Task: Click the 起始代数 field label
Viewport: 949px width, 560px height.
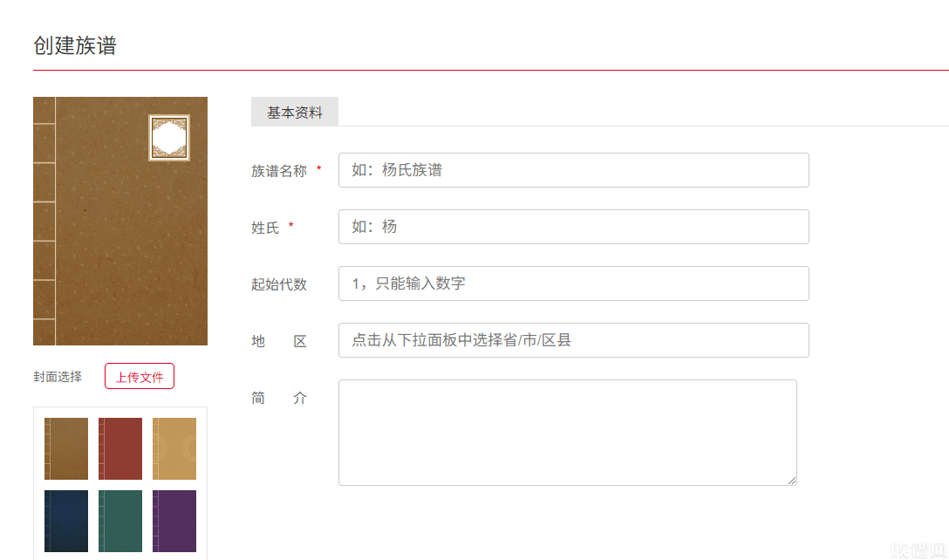Action: (279, 284)
